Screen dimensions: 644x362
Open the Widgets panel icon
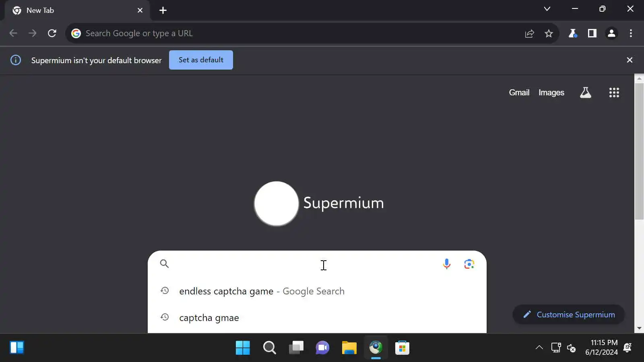tap(17, 348)
